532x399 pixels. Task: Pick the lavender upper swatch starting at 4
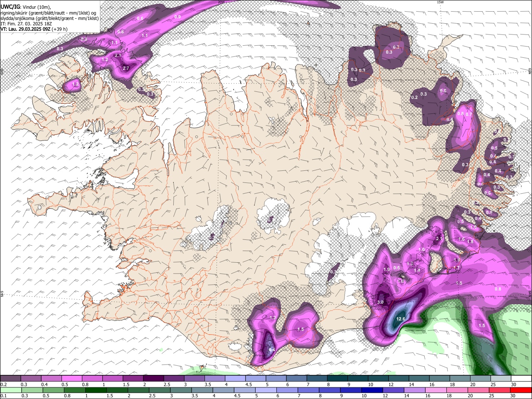[235, 378]
